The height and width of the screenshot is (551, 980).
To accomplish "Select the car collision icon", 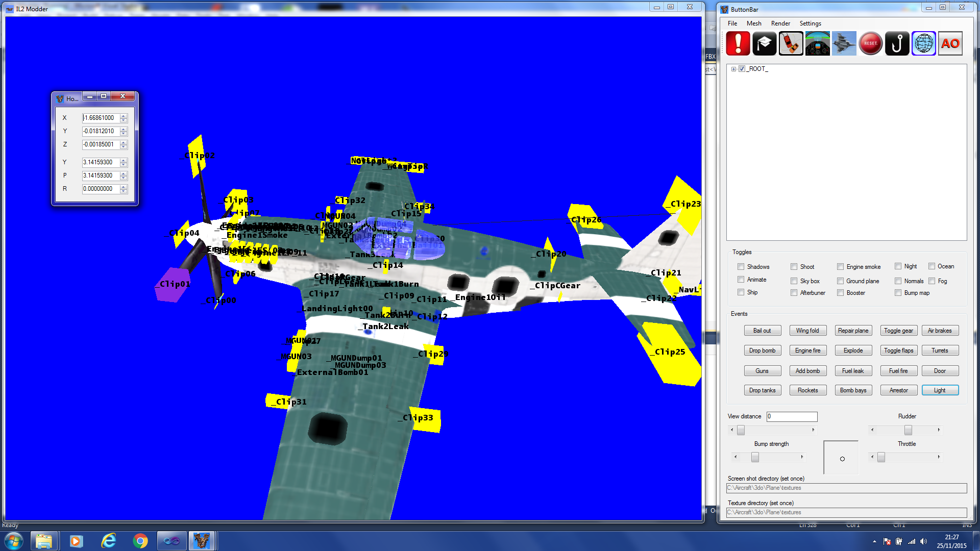I will pyautogui.click(x=791, y=44).
